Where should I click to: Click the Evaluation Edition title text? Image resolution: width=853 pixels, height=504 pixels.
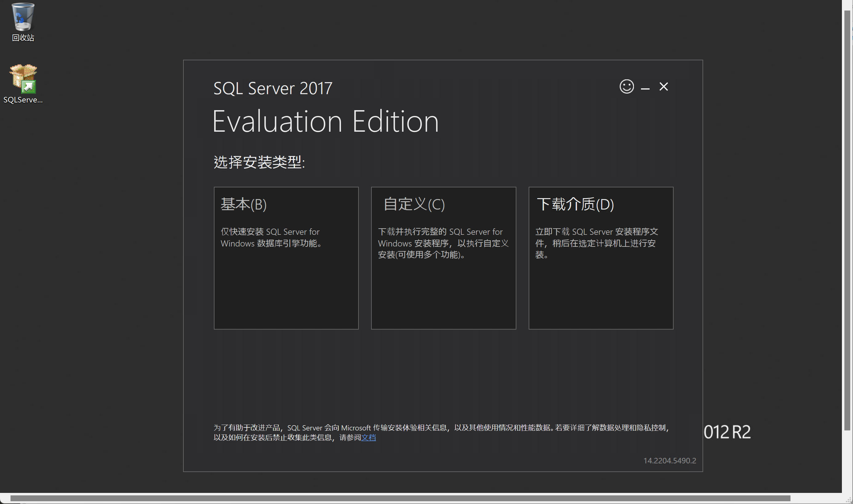pyautogui.click(x=326, y=121)
